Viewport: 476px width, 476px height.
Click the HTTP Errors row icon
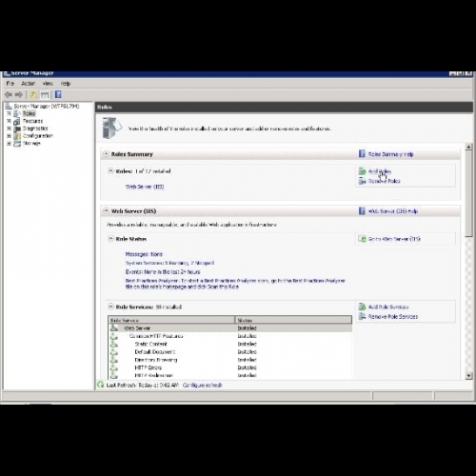pos(114,367)
